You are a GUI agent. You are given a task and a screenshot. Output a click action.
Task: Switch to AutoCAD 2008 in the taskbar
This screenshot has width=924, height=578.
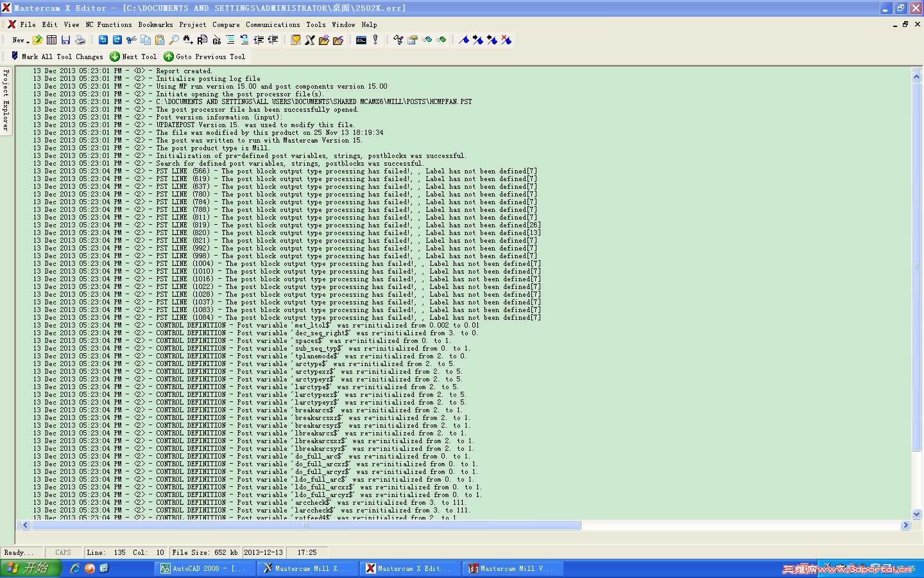tap(205, 568)
